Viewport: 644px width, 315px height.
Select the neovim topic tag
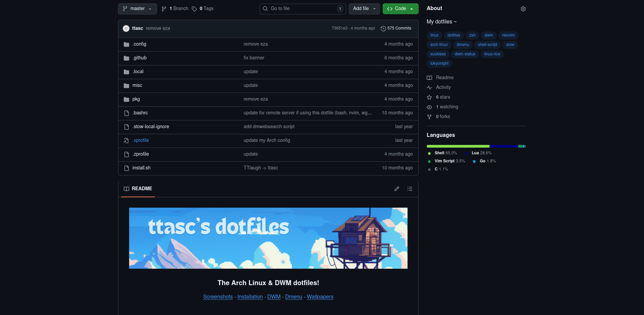(508, 35)
